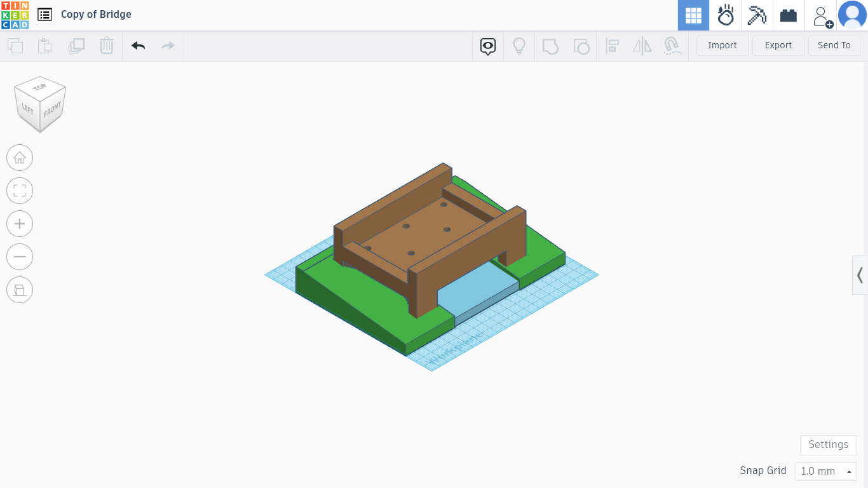This screenshot has height=488, width=868.
Task: Delete using the trash icon
Action: click(x=106, y=46)
